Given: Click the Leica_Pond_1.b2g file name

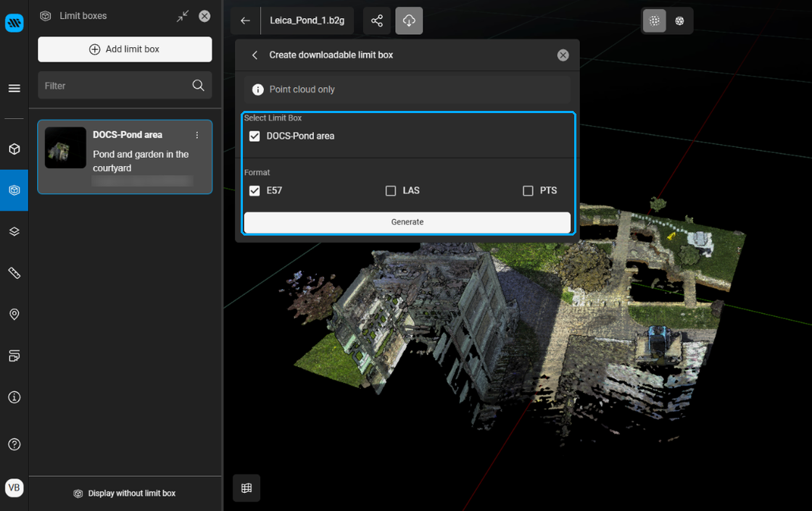Looking at the screenshot, I should point(307,21).
